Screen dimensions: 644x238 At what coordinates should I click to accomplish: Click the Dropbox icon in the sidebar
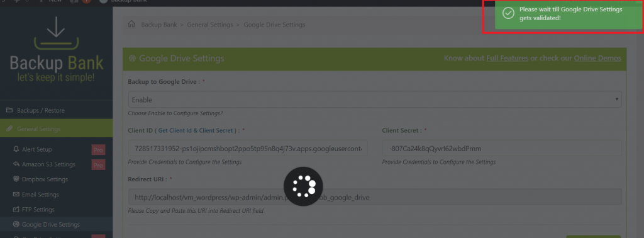[x=16, y=179]
